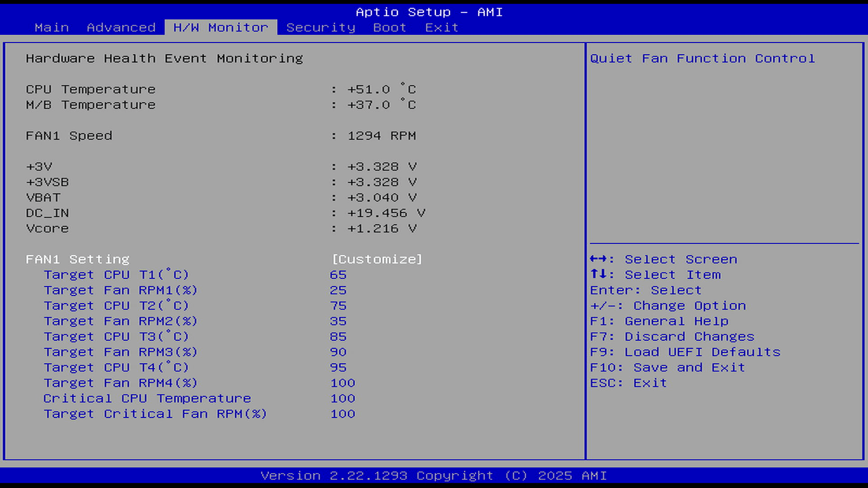Image resolution: width=868 pixels, height=488 pixels.
Task: Edit the Target CPU T1 value 65
Action: pos(338,275)
